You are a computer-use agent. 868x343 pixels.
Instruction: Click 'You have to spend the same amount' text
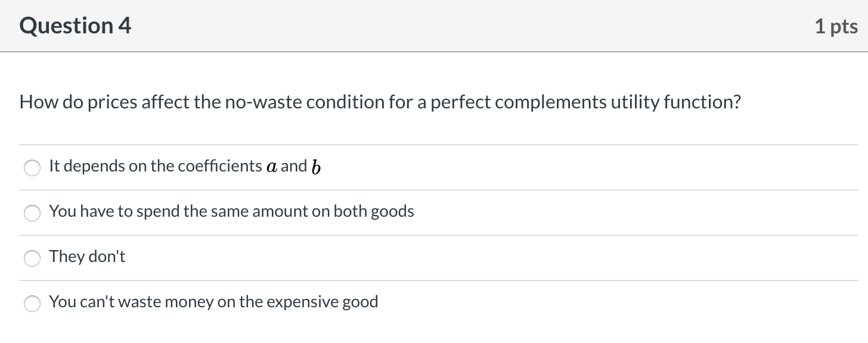(x=231, y=211)
